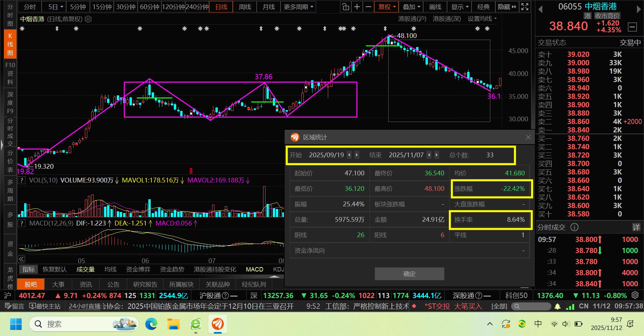This screenshot has width=644, height=336.
Task: Show hidden system tray icons
Action: coord(490,324)
